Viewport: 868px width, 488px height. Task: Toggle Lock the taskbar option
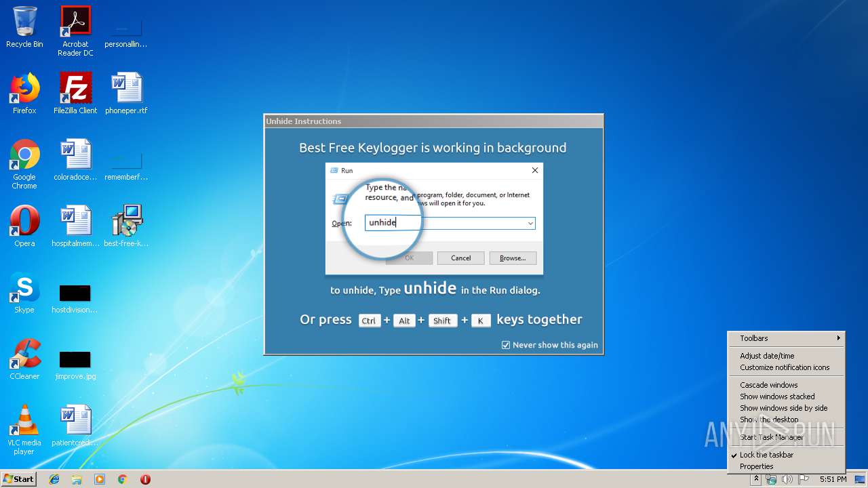click(787, 455)
